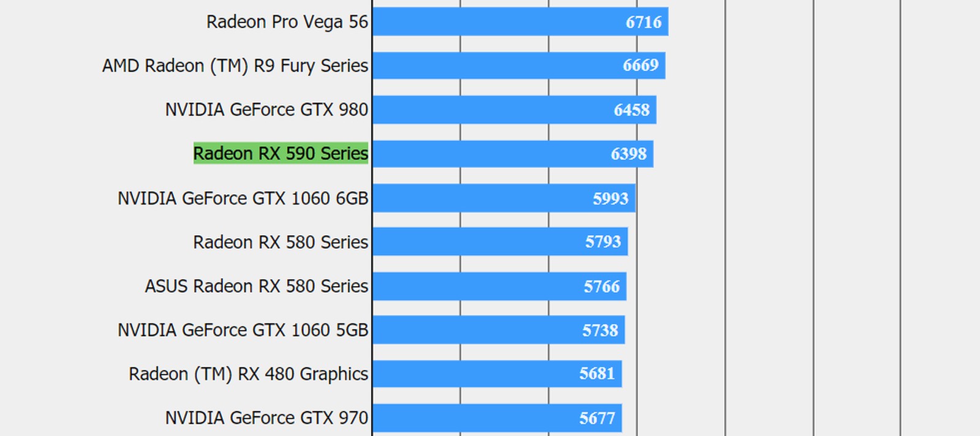
Task: Click the bar showing score 5793
Action: click(x=500, y=242)
